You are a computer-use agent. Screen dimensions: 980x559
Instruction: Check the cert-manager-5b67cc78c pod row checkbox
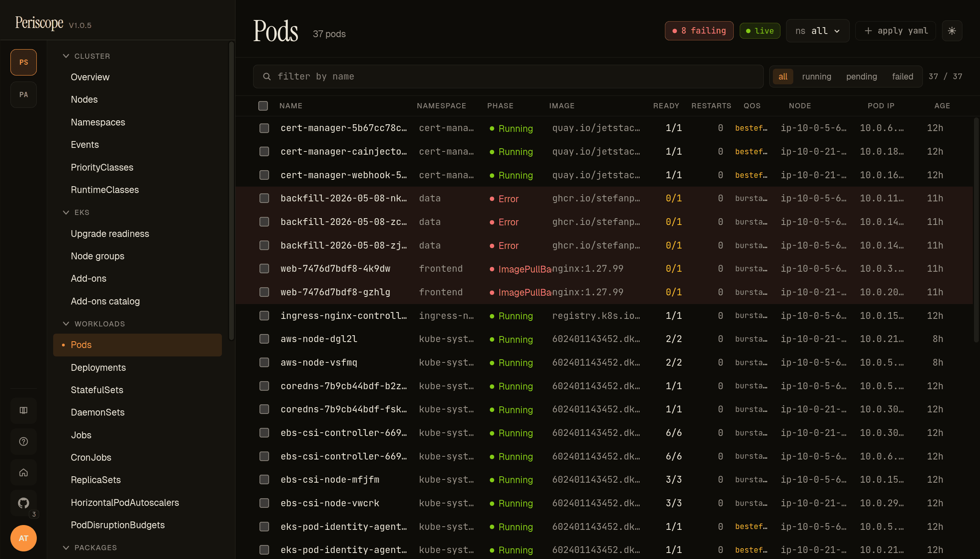click(264, 128)
